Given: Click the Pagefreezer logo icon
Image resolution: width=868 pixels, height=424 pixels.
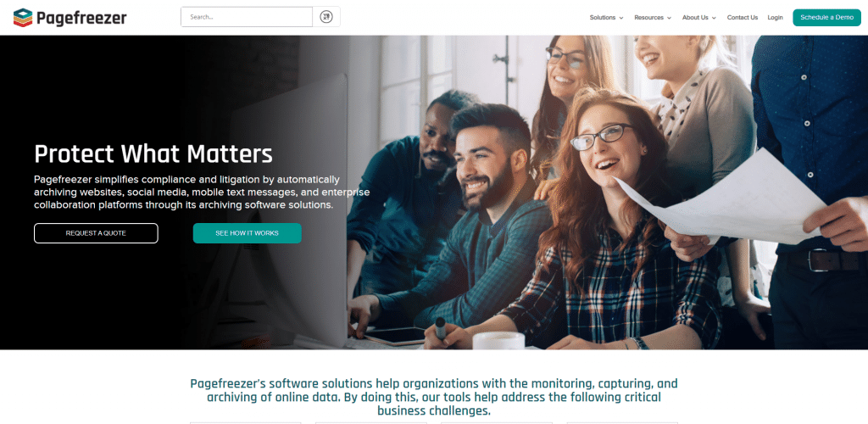Looking at the screenshot, I should click(x=23, y=18).
